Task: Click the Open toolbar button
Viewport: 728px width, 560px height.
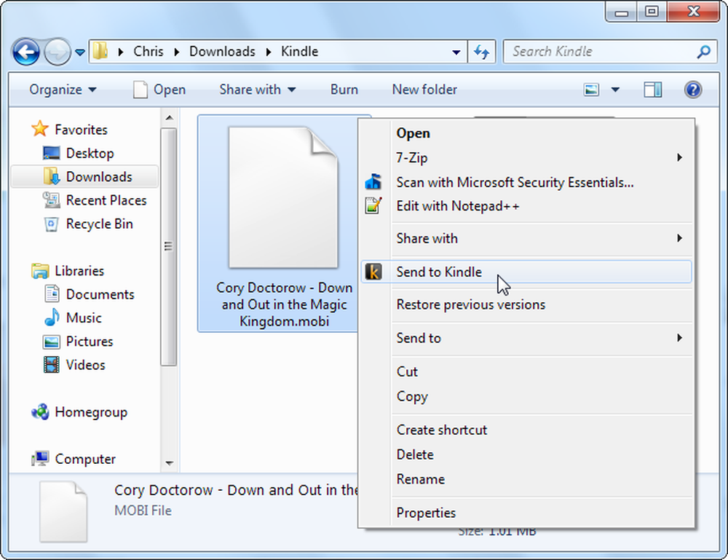Action: [159, 90]
